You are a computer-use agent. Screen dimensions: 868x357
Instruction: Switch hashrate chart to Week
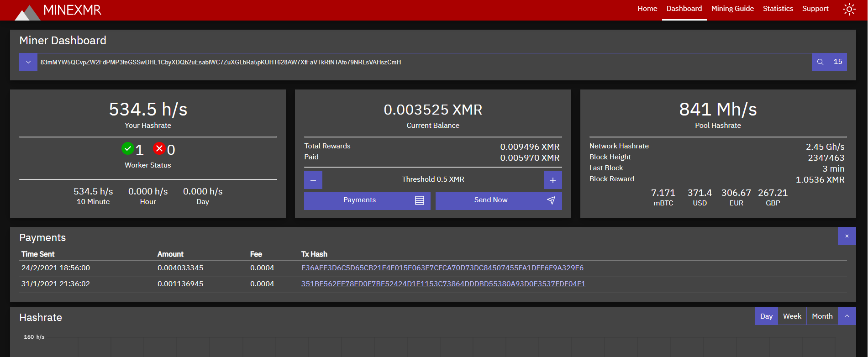pyautogui.click(x=792, y=316)
